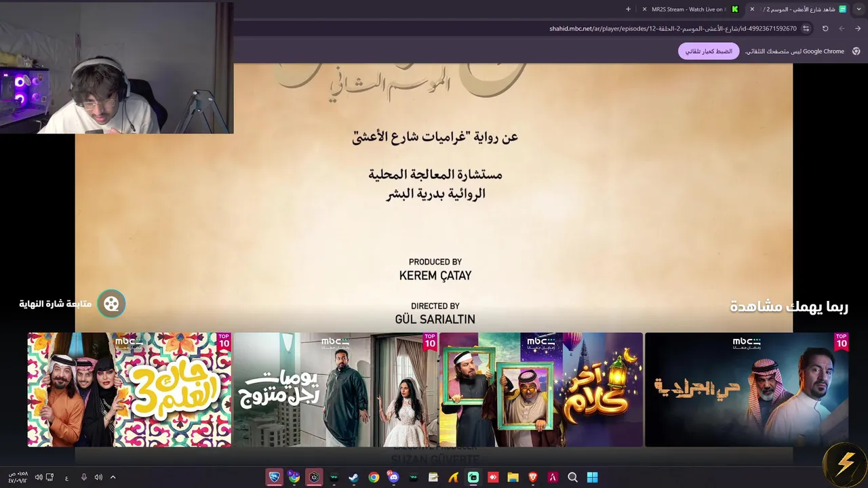868x488 pixels.
Task: Open File Explorer from taskbar
Action: tap(513, 477)
